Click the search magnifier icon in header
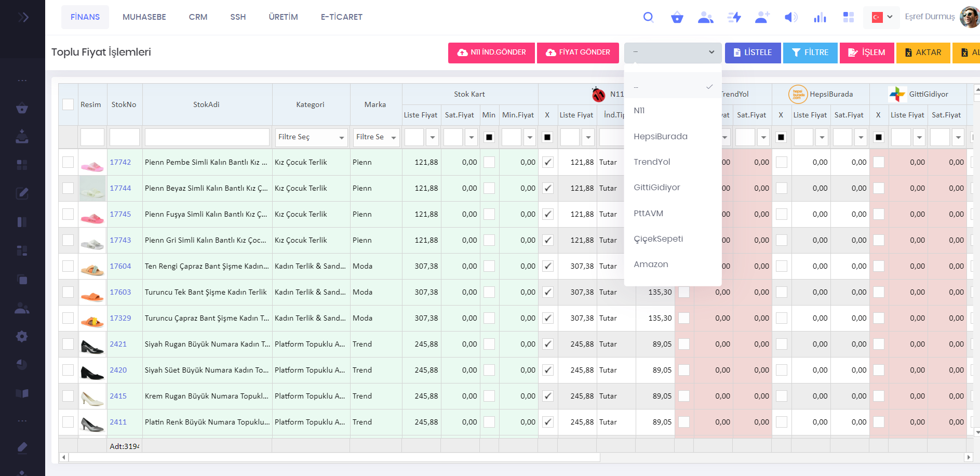980x476 pixels. (648, 17)
